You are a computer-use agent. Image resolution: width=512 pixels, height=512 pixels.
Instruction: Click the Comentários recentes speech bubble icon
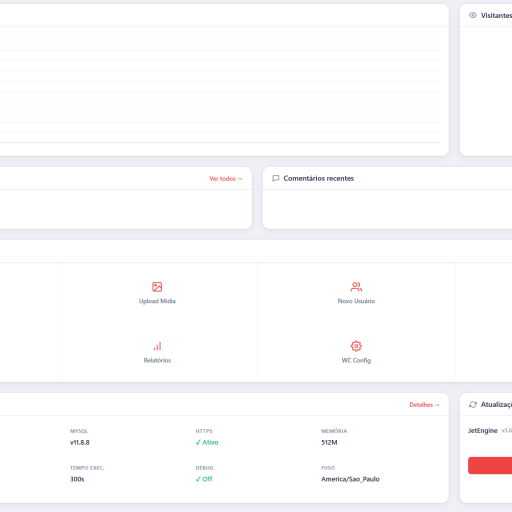(276, 178)
